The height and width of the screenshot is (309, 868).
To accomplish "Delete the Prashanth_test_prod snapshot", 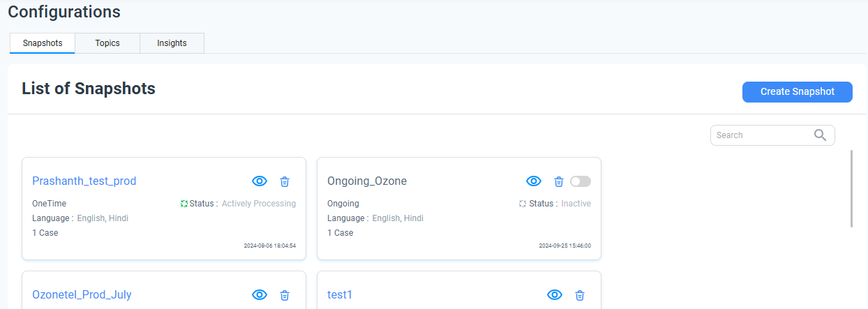I will pyautogui.click(x=285, y=181).
